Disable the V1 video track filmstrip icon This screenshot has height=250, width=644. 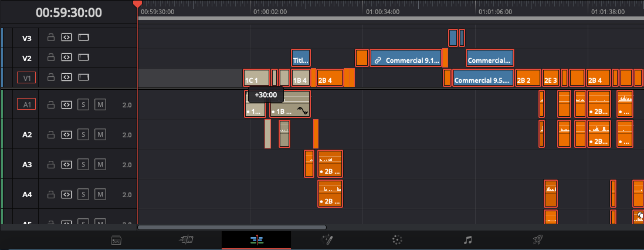click(83, 77)
